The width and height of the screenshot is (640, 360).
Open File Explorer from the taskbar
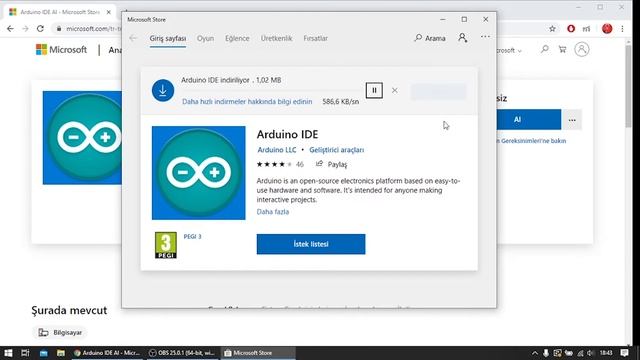point(60,353)
